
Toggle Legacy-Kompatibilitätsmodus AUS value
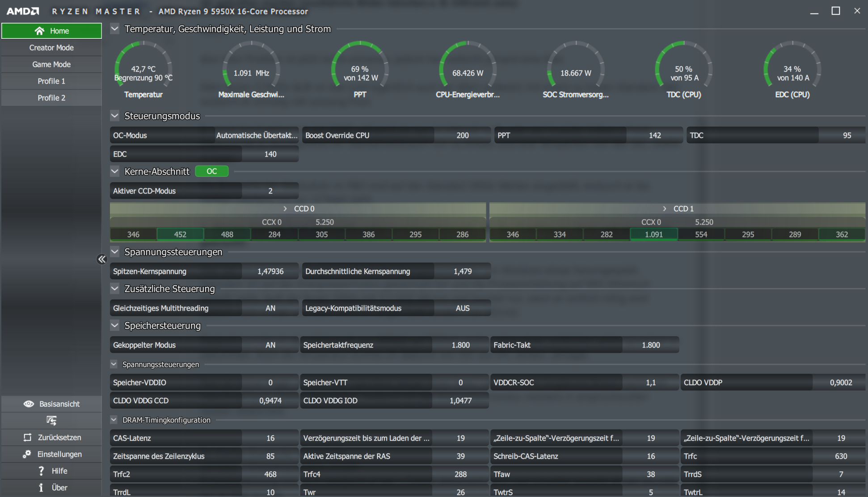click(x=462, y=308)
